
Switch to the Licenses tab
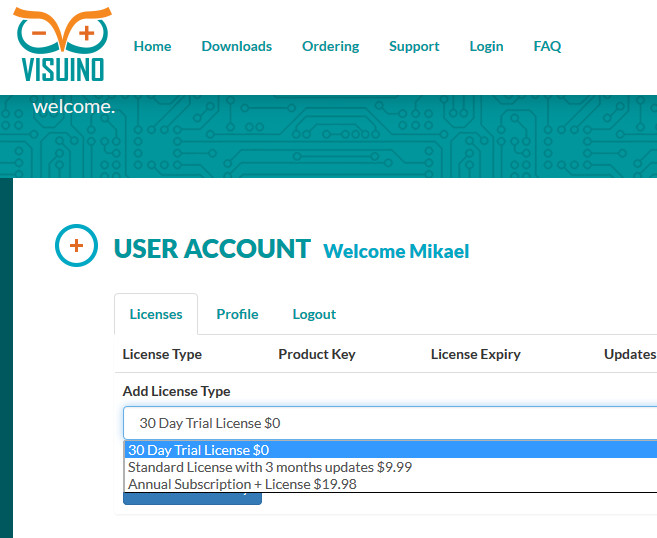pos(156,314)
